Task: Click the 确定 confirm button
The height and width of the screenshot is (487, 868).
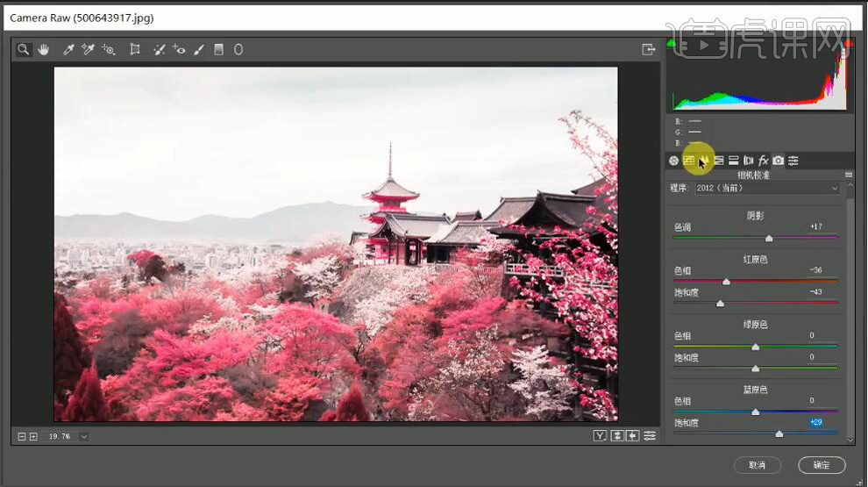Action: click(822, 465)
